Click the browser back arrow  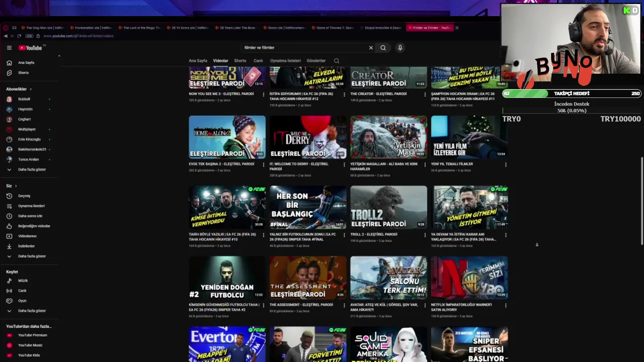[6, 36]
